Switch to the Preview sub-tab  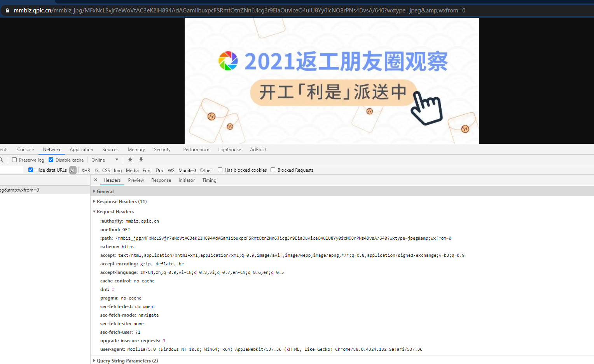136,180
